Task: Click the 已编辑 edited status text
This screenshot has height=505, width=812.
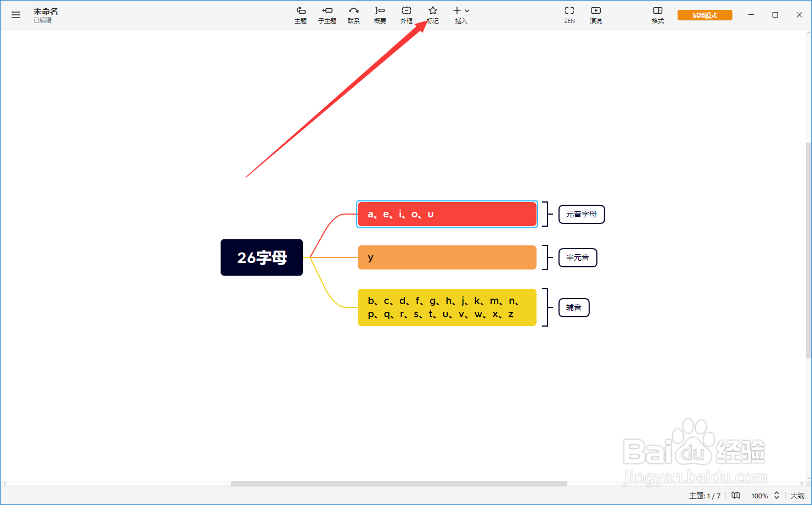Action: (43, 20)
